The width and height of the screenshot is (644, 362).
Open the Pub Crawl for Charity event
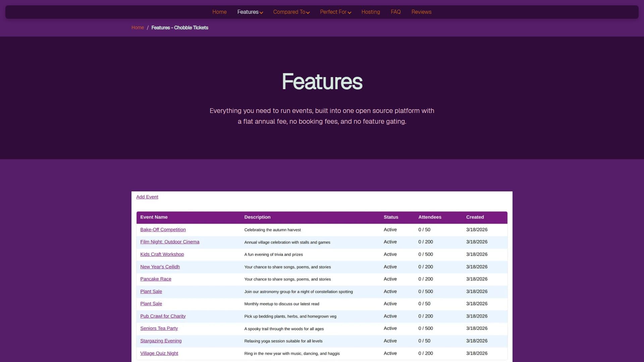click(x=163, y=316)
